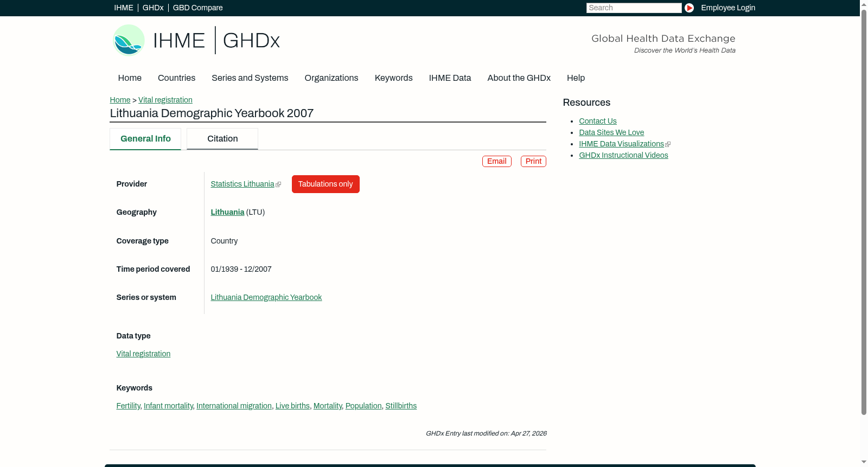Open the Lithuania geography link

point(227,212)
